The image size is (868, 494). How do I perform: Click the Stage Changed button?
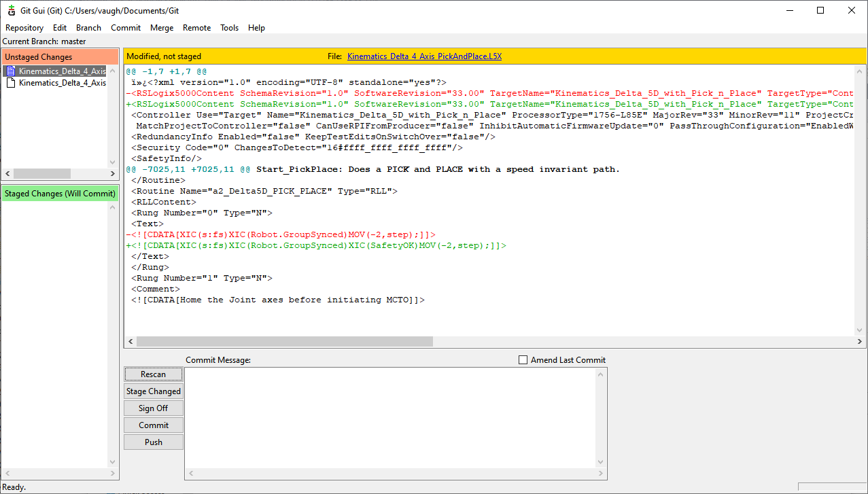pyautogui.click(x=154, y=391)
